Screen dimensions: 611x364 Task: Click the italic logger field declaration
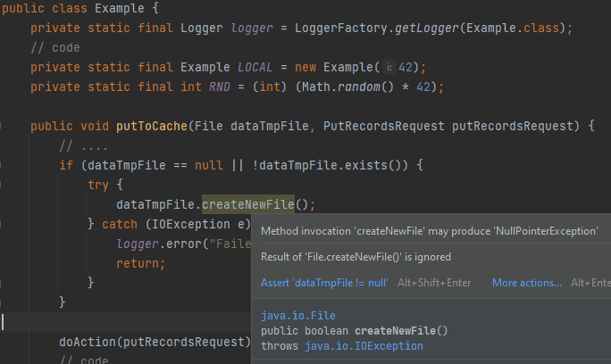coord(252,28)
